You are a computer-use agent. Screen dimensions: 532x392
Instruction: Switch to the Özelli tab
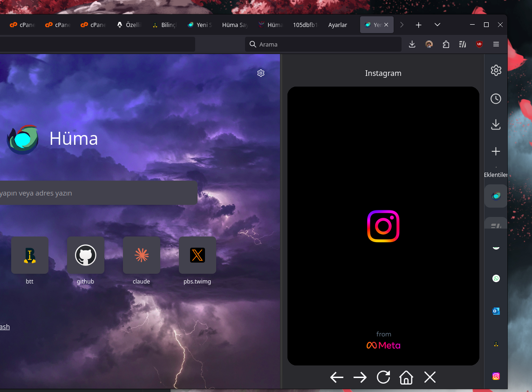129,25
